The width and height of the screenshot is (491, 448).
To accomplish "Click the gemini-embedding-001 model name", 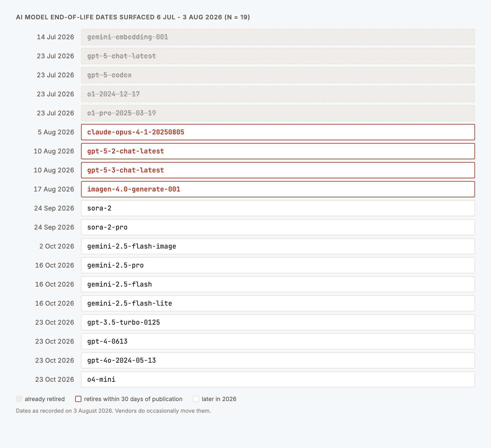I will pyautogui.click(x=128, y=37).
